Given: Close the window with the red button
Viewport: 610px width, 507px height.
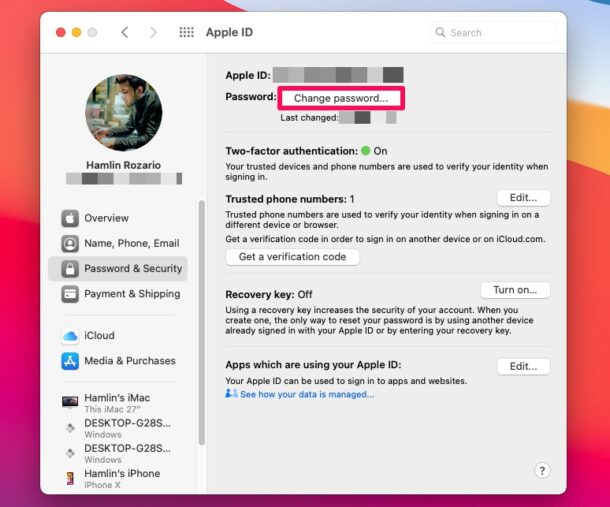Looking at the screenshot, I should [60, 32].
